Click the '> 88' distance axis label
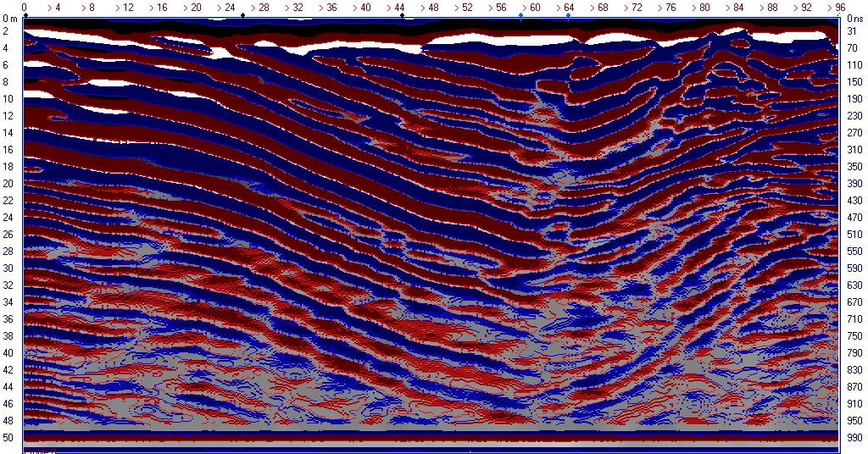This screenshot has height=454, width=868. (770, 7)
